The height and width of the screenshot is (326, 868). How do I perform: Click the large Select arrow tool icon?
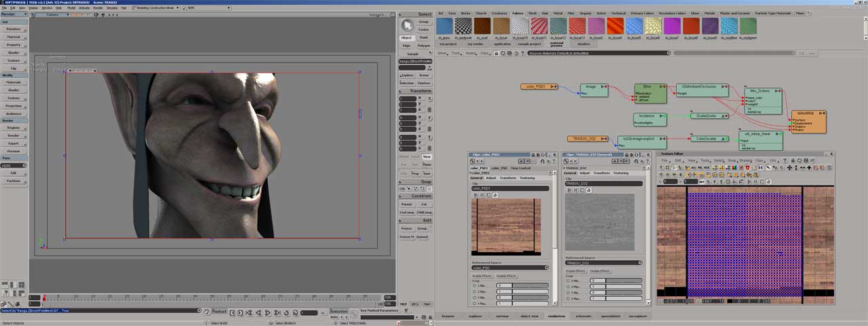(406, 26)
